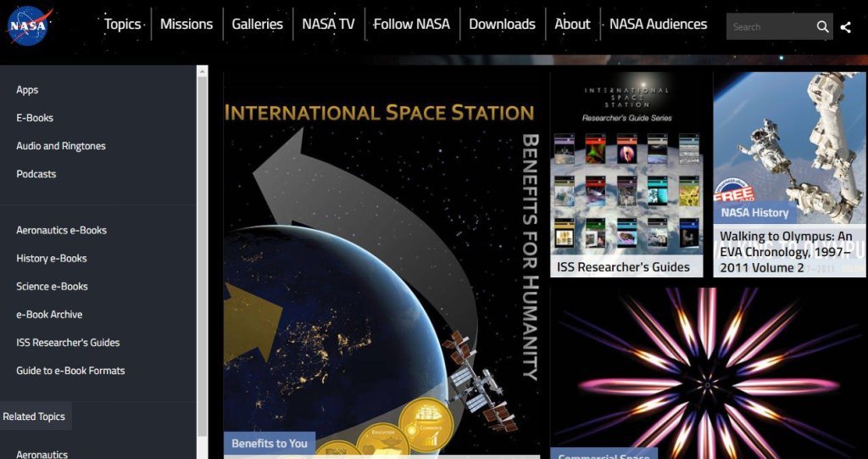Open Audio and Ringtones link
Image resolution: width=868 pixels, height=459 pixels.
[61, 146]
